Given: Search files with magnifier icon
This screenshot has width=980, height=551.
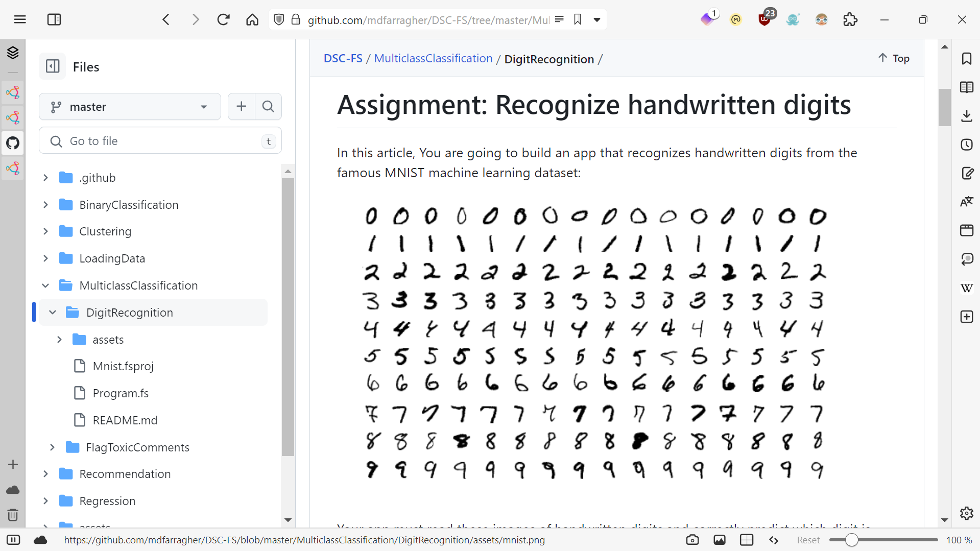Looking at the screenshot, I should coord(268,107).
